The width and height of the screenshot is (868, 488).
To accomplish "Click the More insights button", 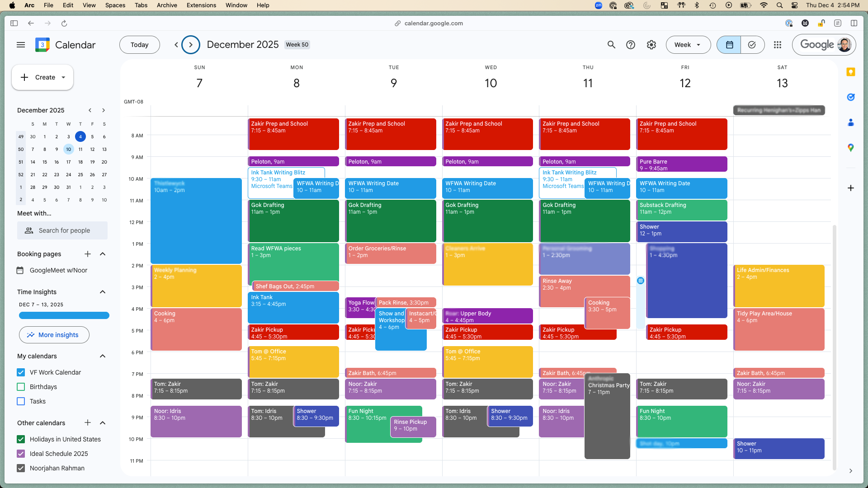I will [54, 335].
